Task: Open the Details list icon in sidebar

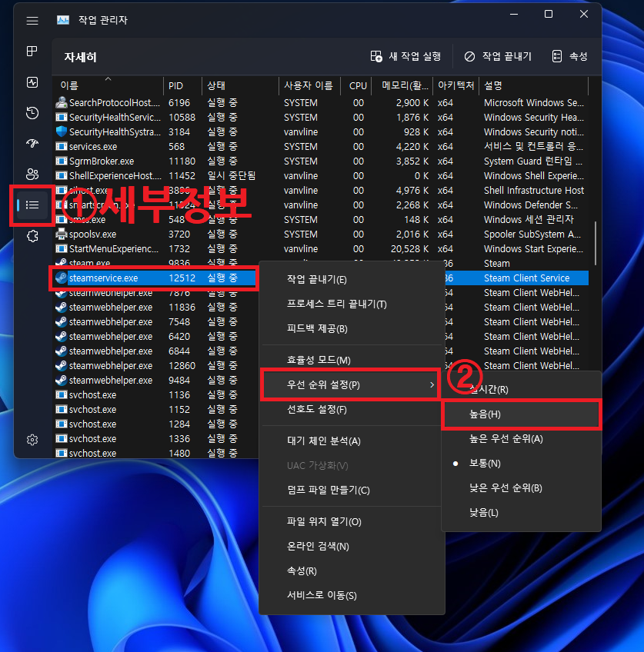Action: (x=32, y=205)
